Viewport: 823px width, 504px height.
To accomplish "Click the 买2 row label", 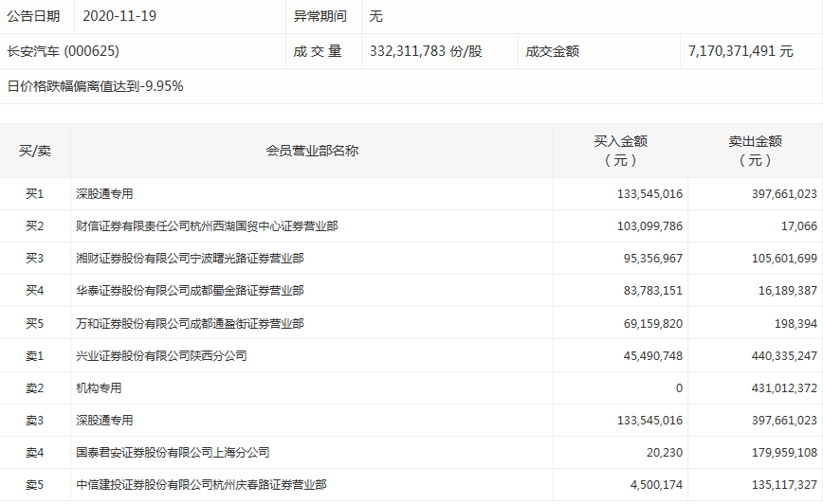I will tap(35, 226).
